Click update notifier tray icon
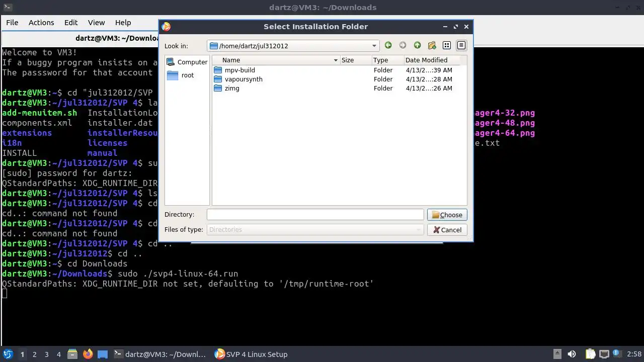This screenshot has height=362, width=644. click(617, 354)
